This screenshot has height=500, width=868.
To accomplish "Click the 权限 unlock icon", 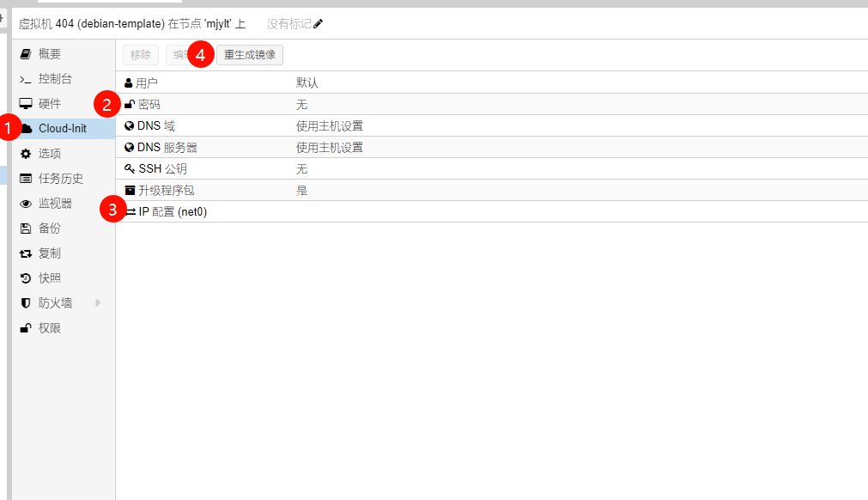I will [x=26, y=328].
